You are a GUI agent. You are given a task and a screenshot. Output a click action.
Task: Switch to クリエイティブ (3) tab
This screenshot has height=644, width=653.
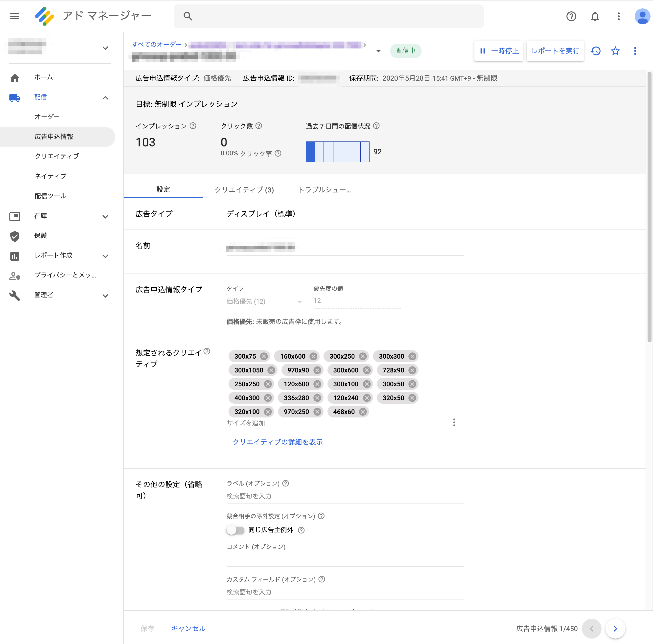[x=244, y=189]
